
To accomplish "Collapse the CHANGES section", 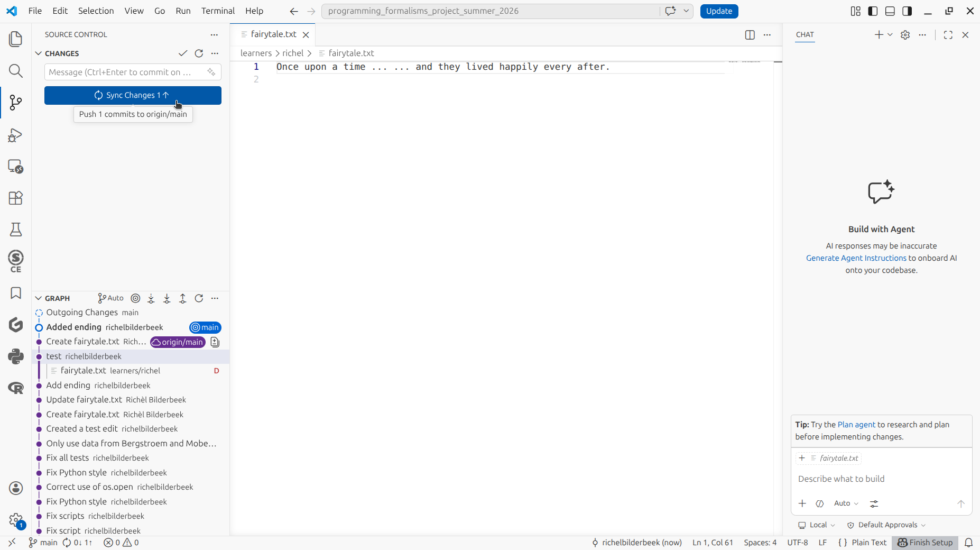I will point(39,53).
